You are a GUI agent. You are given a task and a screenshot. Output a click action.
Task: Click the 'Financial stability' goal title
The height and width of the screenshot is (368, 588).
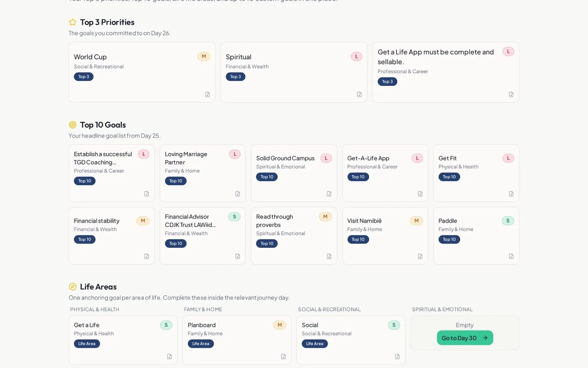(x=97, y=221)
